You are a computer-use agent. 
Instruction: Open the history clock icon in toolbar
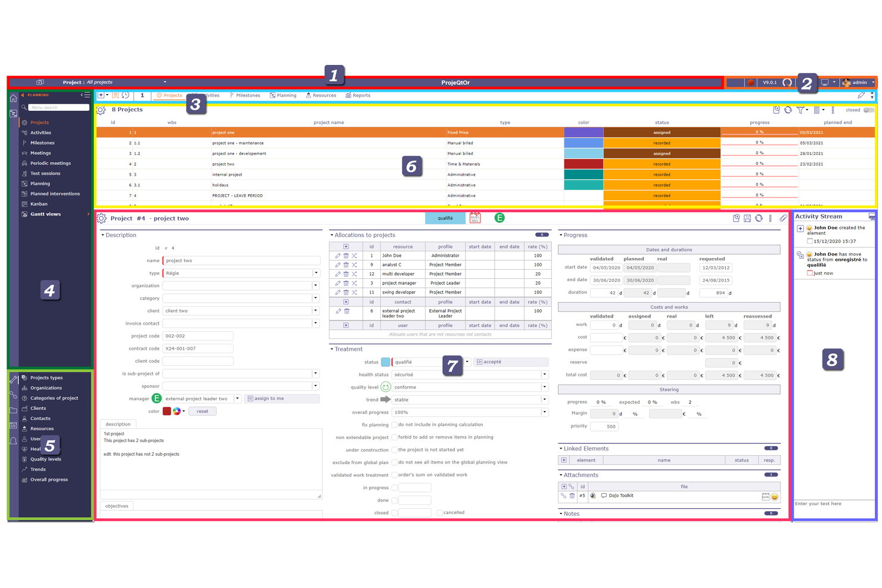click(126, 95)
